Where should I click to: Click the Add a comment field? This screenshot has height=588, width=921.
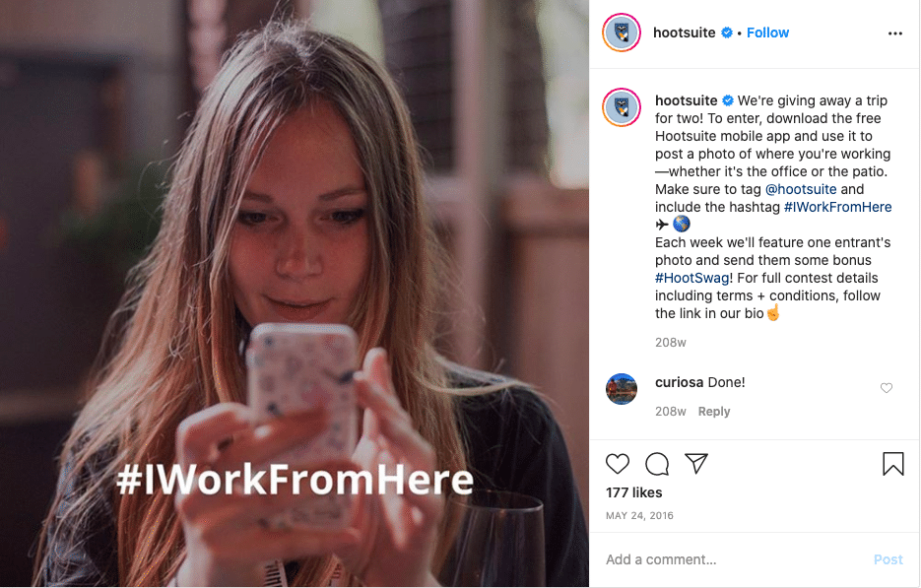pyautogui.click(x=734, y=559)
